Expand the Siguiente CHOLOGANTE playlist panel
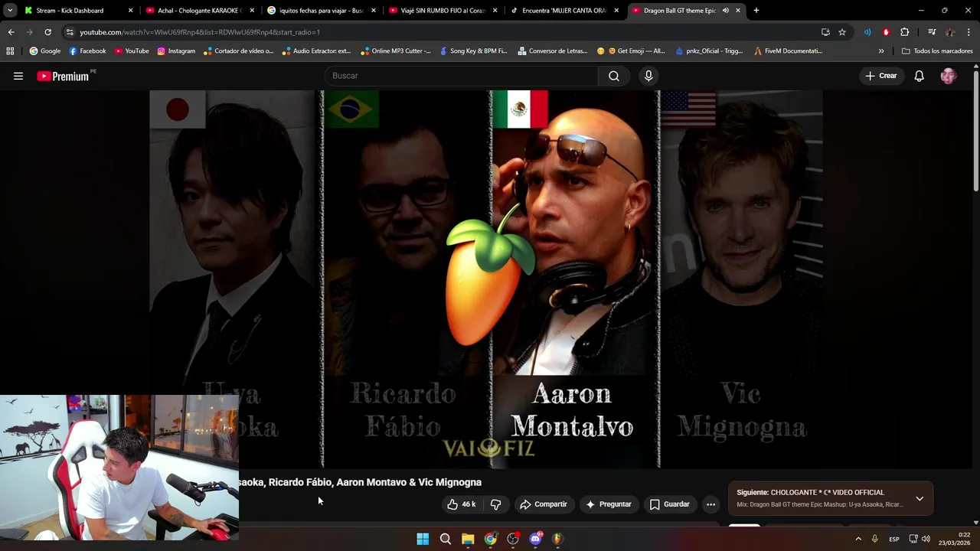The image size is (980, 551). (920, 498)
